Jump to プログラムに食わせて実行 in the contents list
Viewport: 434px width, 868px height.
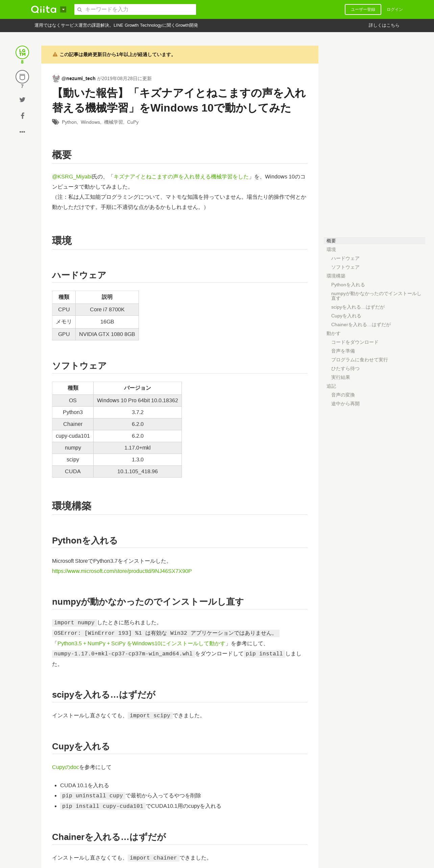[360, 360]
